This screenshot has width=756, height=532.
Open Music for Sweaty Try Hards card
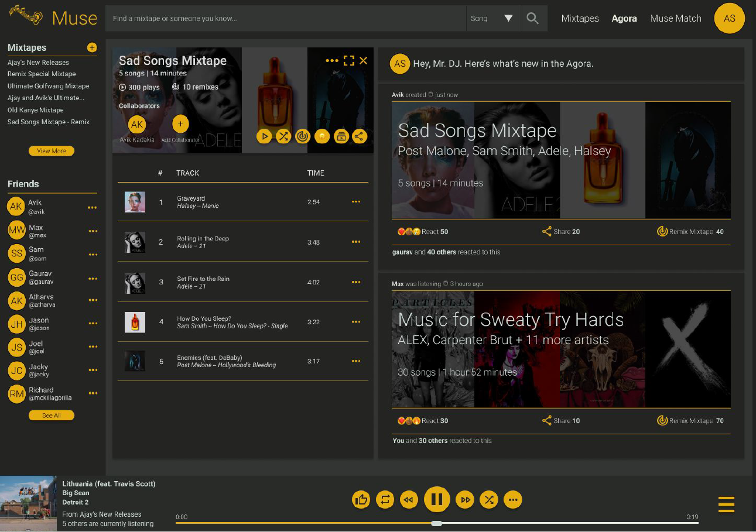pos(561,349)
